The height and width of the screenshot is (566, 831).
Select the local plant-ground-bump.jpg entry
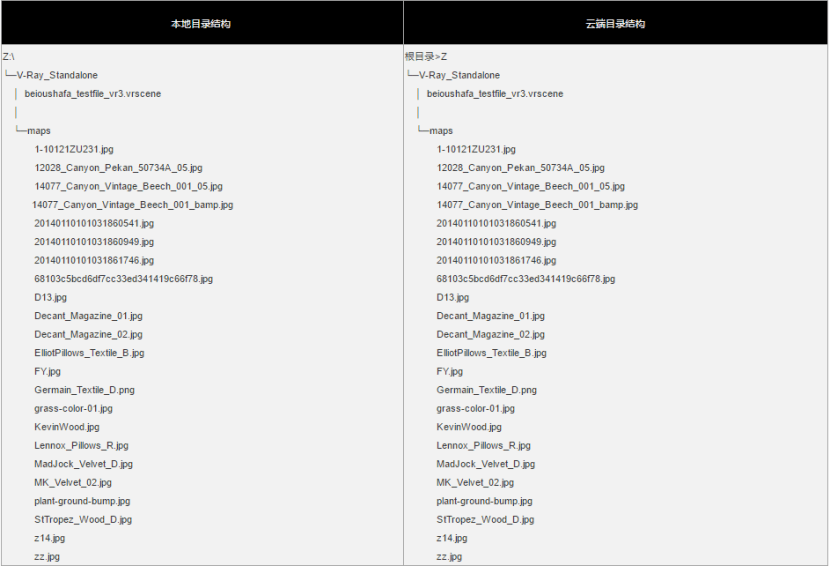(x=82, y=501)
